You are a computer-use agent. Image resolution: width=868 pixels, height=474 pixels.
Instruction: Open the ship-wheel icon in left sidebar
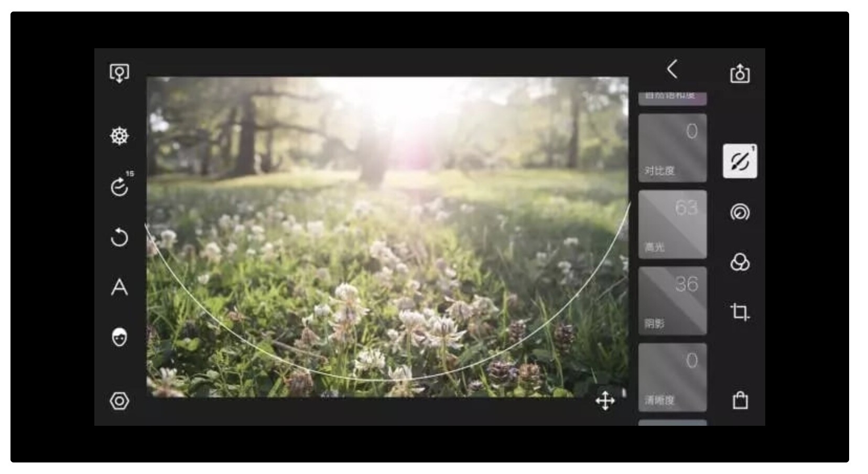(119, 136)
